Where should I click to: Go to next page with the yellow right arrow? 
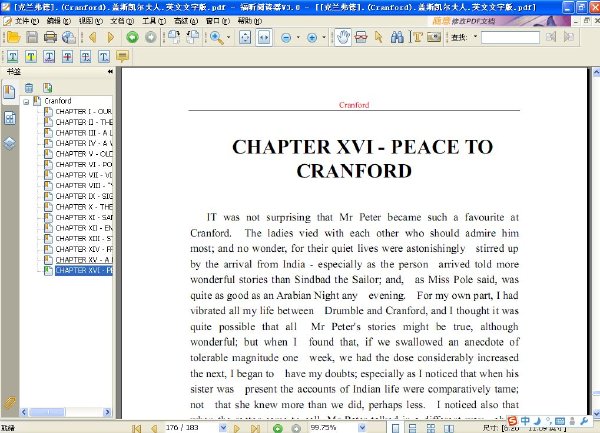coord(111,37)
